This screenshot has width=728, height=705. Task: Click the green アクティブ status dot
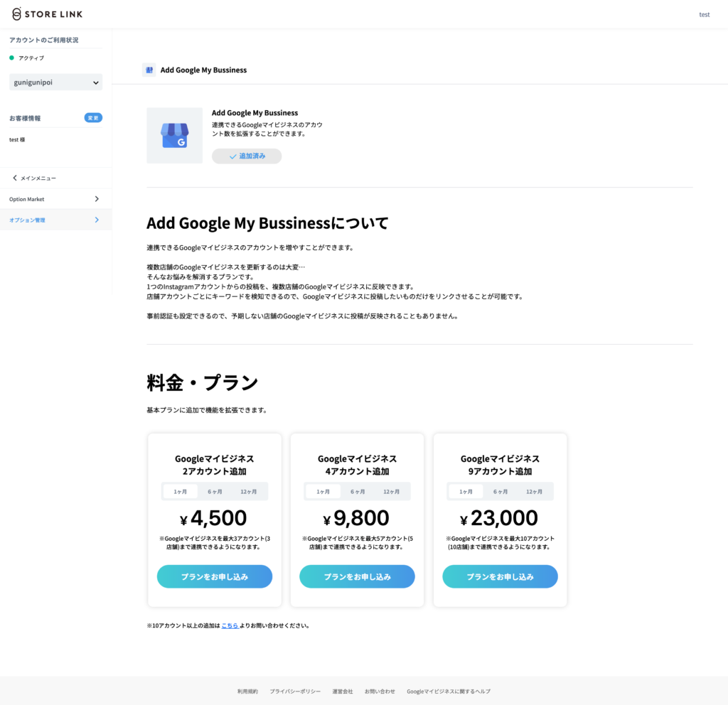(x=12, y=58)
